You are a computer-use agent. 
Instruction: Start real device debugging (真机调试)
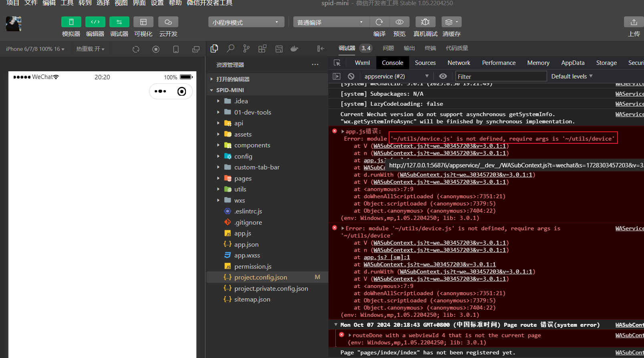click(x=426, y=22)
